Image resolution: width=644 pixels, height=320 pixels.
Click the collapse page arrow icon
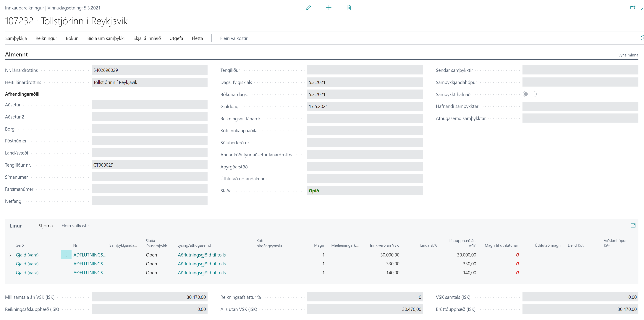tap(642, 9)
